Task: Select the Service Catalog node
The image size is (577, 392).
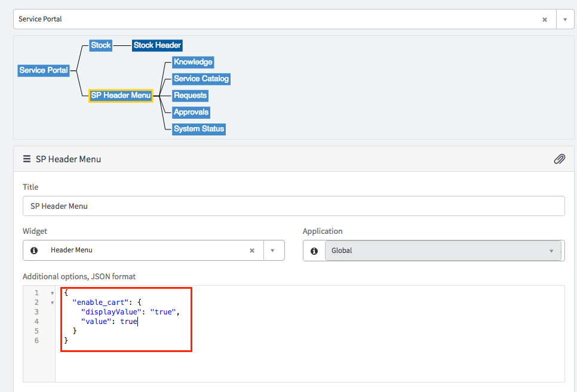Action: (x=201, y=79)
